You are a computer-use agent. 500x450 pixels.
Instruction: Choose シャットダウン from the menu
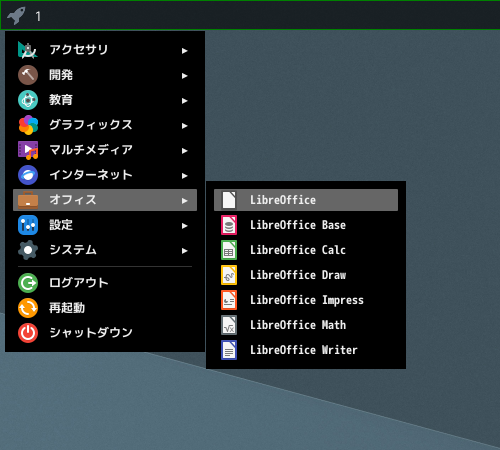point(105,333)
